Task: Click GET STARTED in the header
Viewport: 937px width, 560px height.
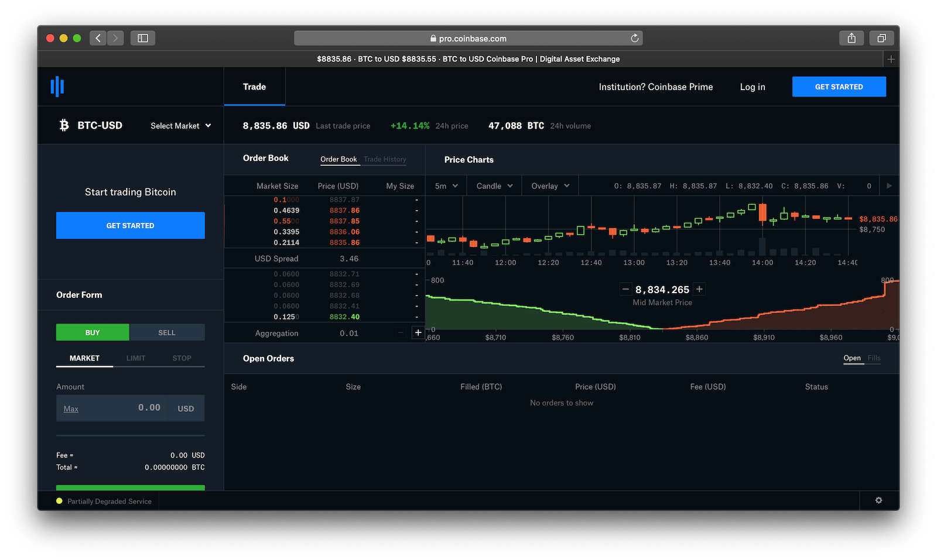Action: pos(839,87)
